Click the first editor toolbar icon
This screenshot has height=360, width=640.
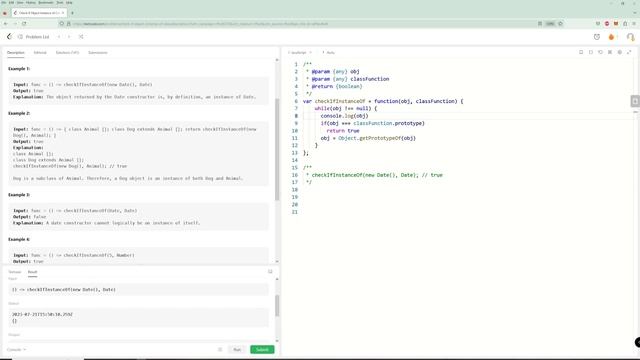[581, 52]
